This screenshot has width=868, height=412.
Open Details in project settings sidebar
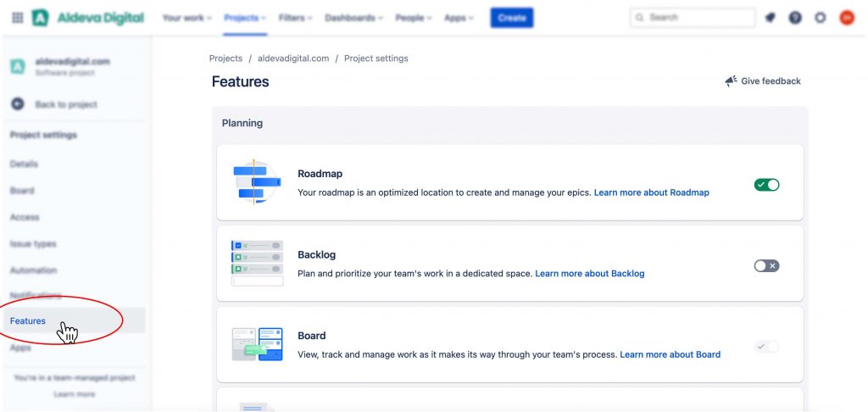[x=24, y=164]
